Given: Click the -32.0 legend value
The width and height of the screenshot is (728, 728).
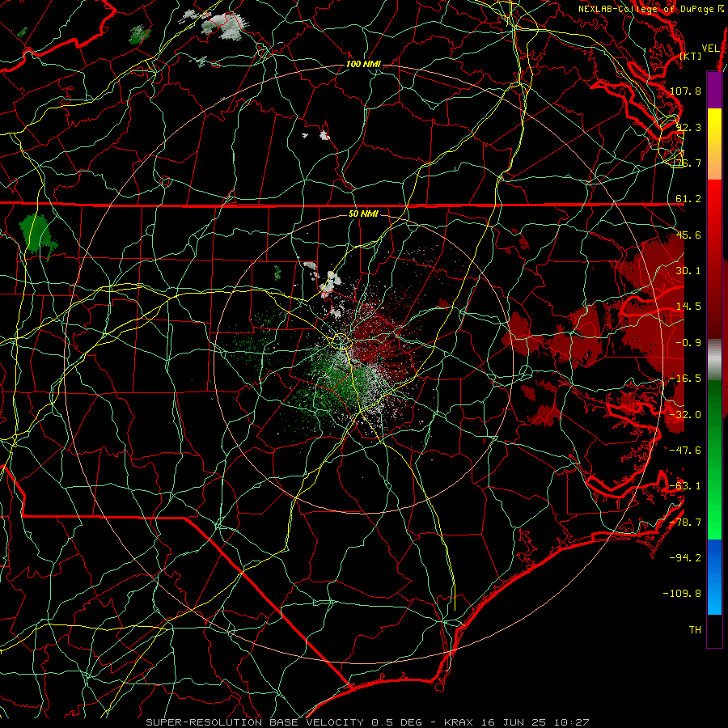Looking at the screenshot, I should click(685, 415).
